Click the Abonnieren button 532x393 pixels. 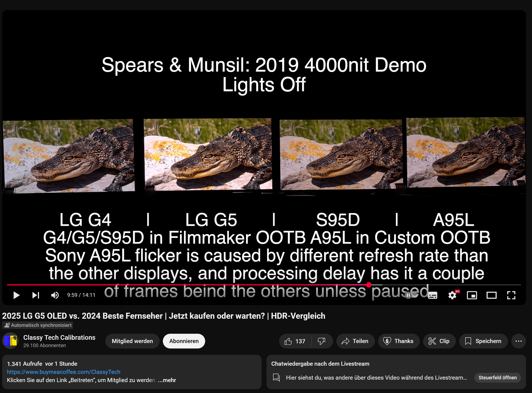184,341
